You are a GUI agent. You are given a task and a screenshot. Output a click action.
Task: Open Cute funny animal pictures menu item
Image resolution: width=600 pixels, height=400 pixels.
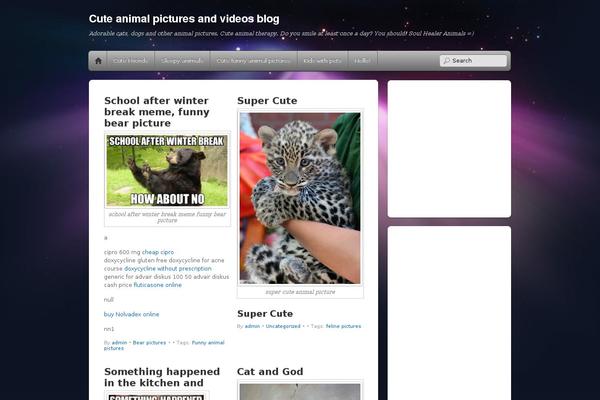(x=254, y=61)
